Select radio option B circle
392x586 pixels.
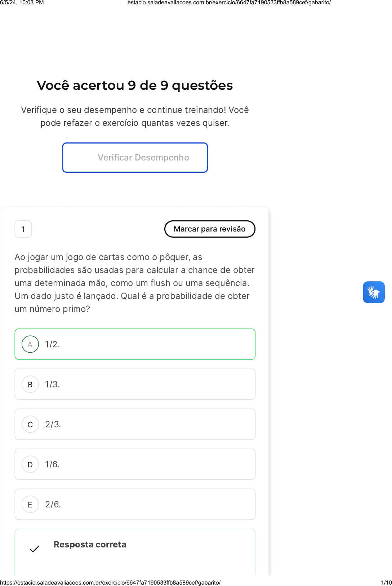tap(30, 384)
